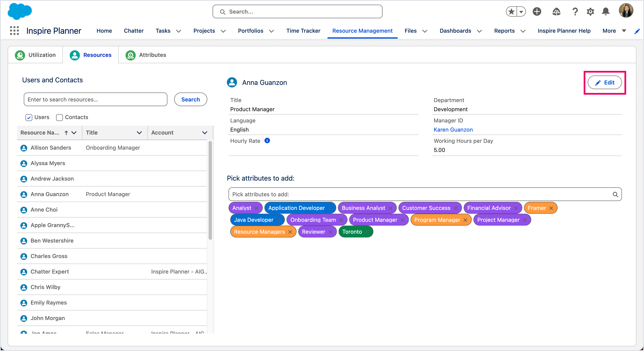Remove the Onboarding Team pill
The height and width of the screenshot is (351, 644).
[x=341, y=220]
